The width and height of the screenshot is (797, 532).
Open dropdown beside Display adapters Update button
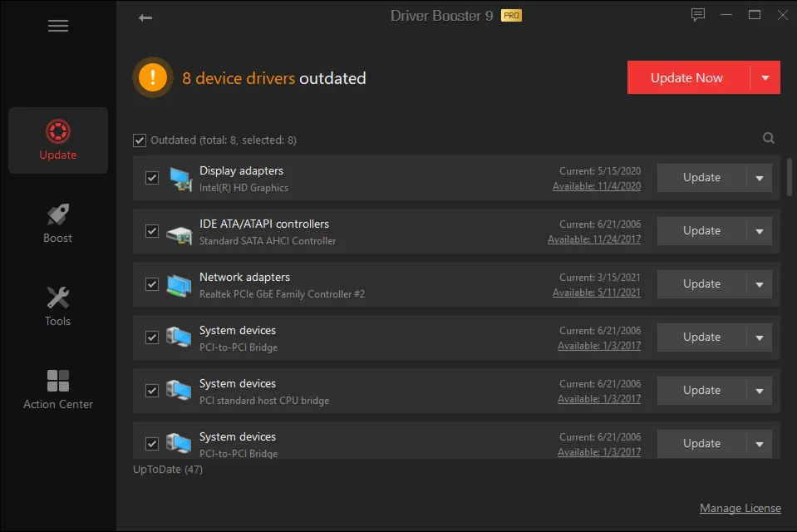pos(759,178)
